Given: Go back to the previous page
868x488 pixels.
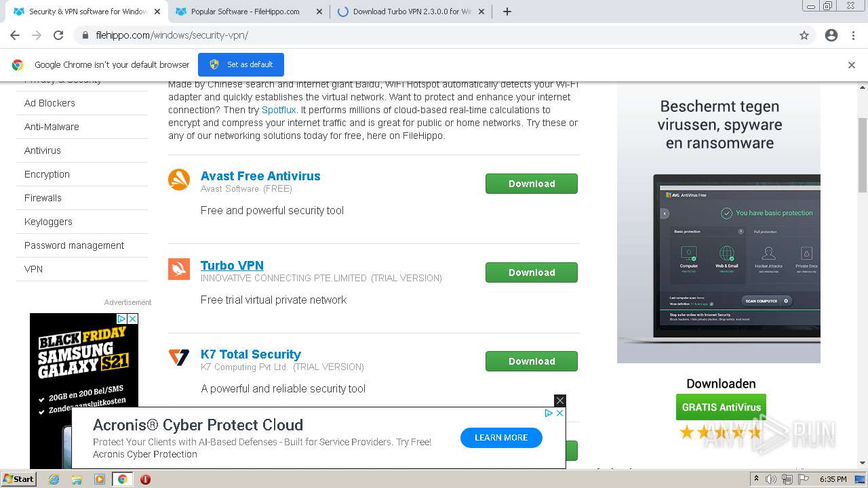Looking at the screenshot, I should click(x=15, y=35).
